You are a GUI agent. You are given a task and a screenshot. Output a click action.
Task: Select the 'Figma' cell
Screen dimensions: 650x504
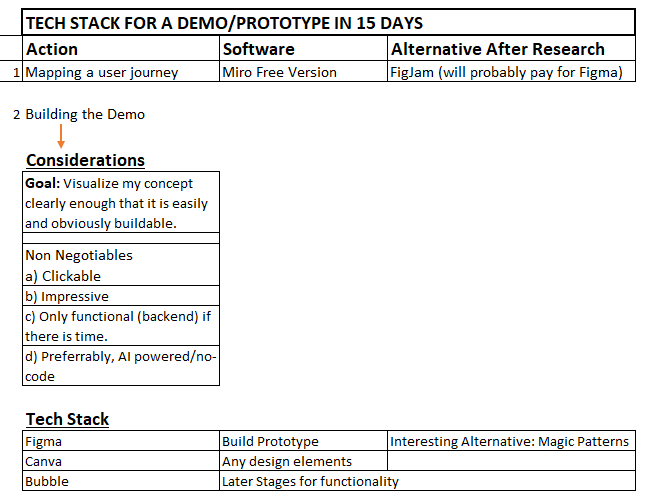coord(121,441)
